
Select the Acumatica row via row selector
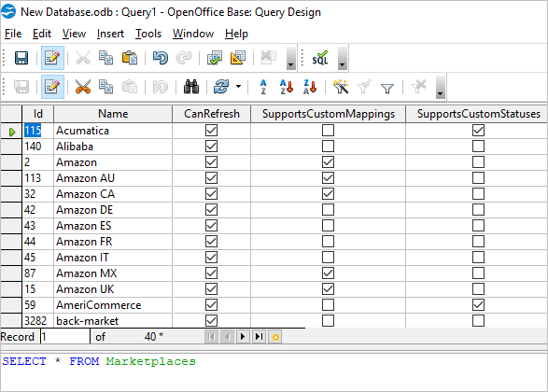click(x=11, y=131)
